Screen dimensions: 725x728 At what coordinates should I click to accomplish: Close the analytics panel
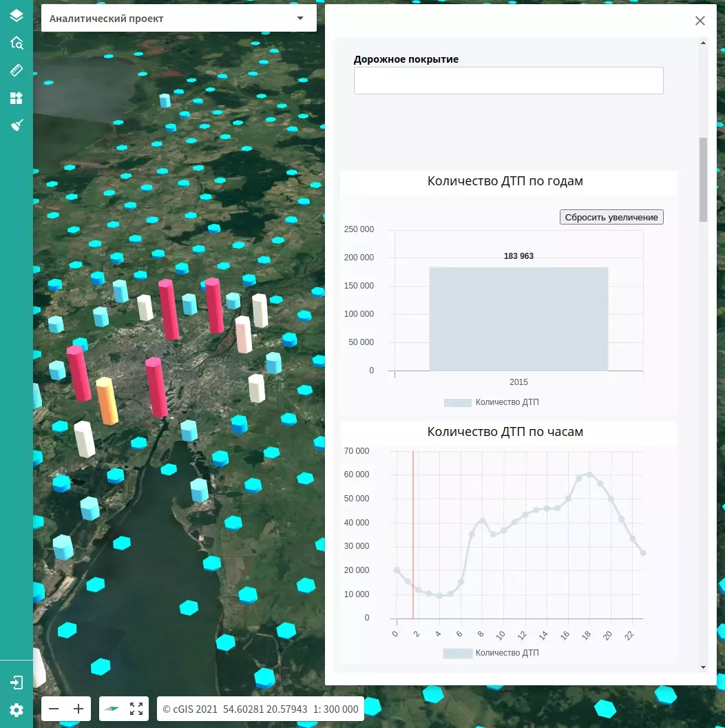(700, 21)
